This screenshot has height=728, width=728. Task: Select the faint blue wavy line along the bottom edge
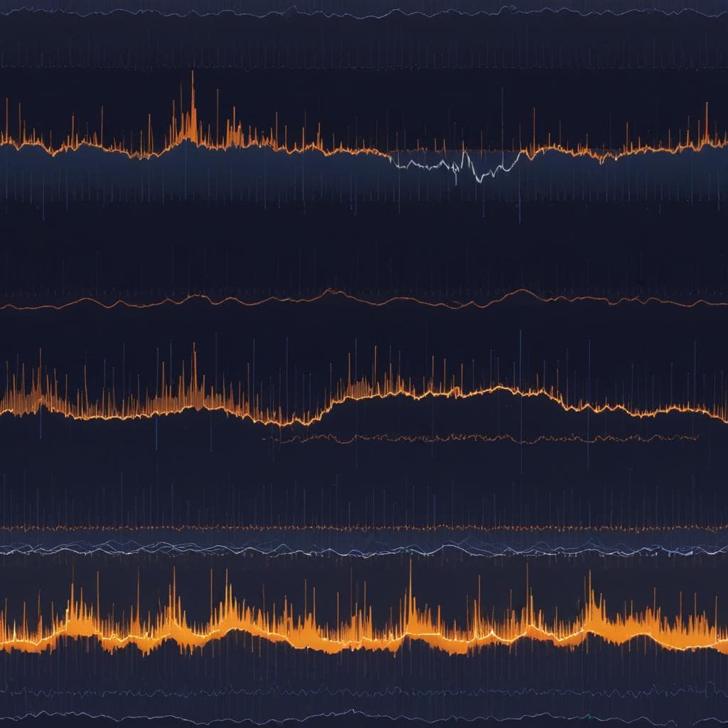click(364, 717)
